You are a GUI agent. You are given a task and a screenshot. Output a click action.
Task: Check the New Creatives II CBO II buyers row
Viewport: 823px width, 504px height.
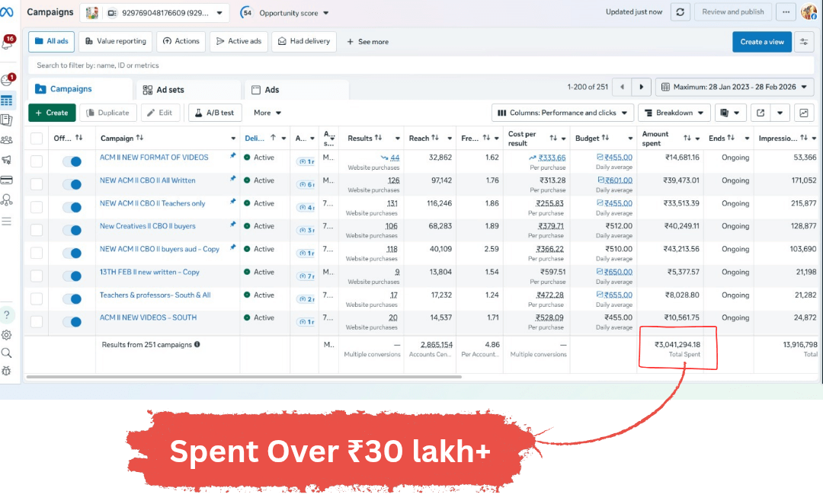coord(37,230)
